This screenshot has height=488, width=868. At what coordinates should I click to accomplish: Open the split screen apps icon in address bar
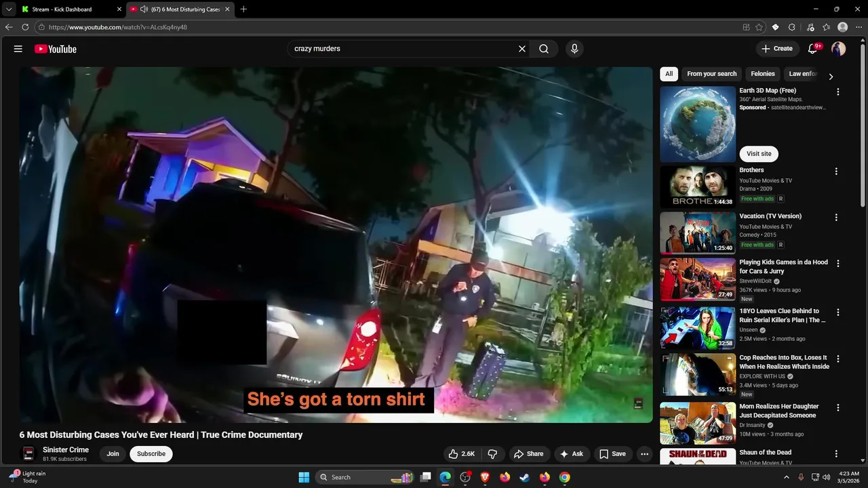[x=746, y=27]
